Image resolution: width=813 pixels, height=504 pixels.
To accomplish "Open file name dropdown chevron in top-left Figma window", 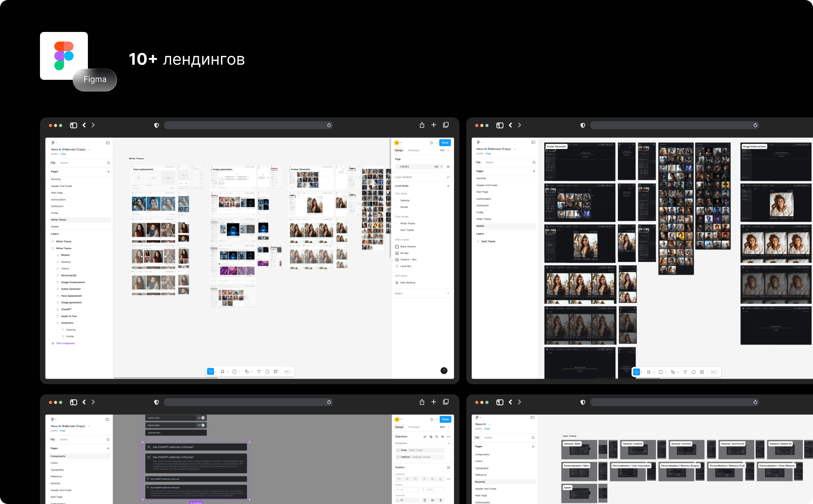I will coord(89,150).
